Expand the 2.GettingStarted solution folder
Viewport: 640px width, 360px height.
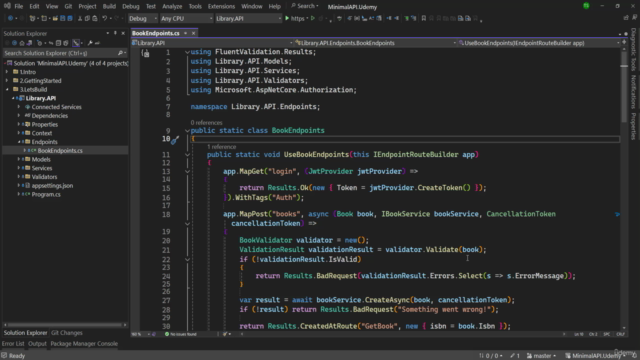click(7, 81)
